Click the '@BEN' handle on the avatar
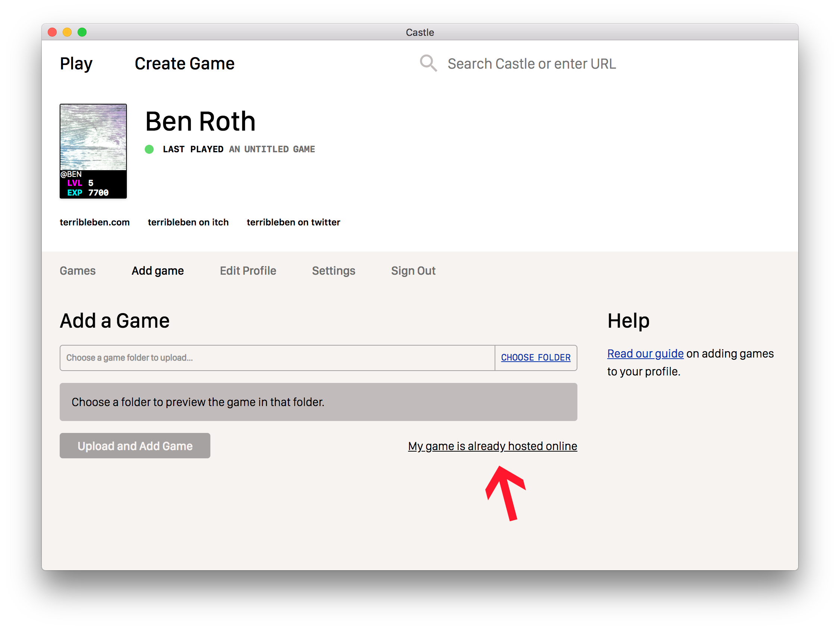 tap(71, 174)
